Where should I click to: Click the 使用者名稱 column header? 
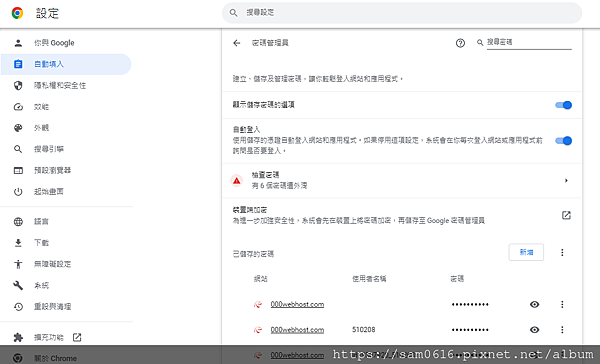(x=369, y=279)
